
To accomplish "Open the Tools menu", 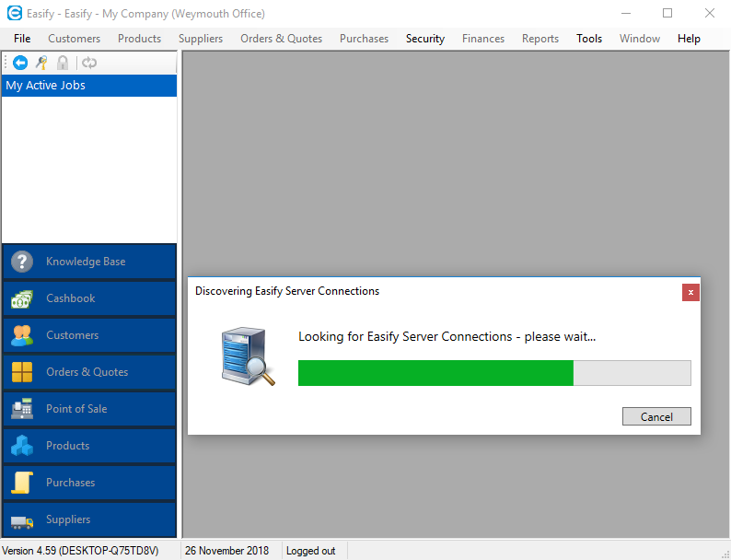I will [x=589, y=39].
